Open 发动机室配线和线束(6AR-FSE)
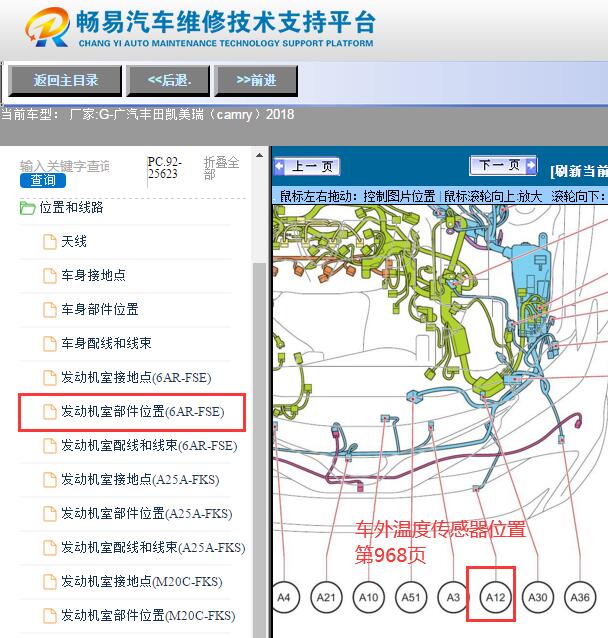 click(149, 446)
